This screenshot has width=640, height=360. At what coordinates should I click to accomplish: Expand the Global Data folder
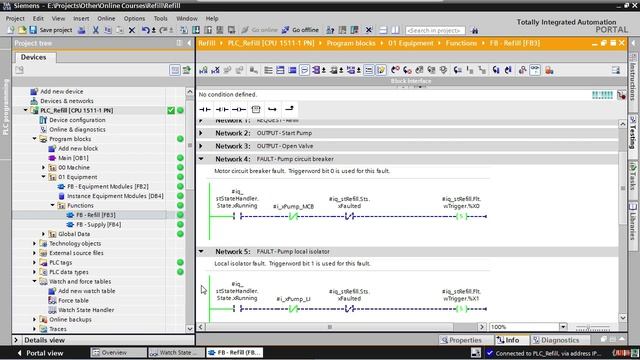[44, 234]
